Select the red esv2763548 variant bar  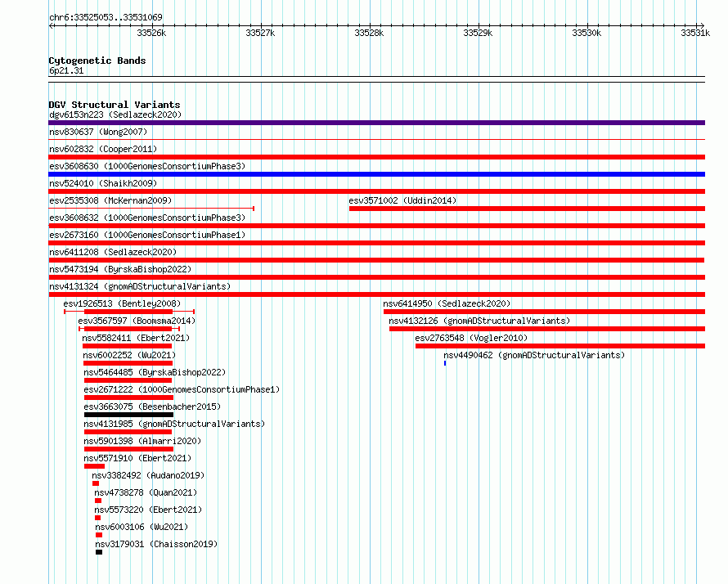click(560, 346)
